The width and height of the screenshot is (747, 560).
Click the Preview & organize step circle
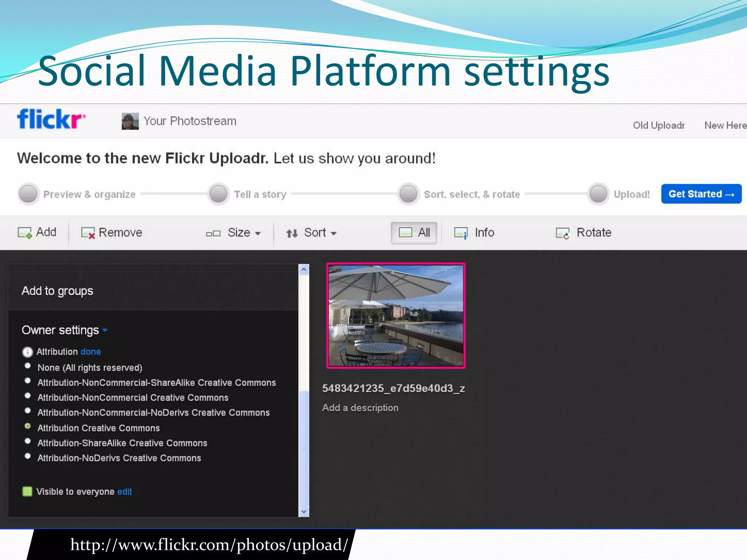click(28, 194)
